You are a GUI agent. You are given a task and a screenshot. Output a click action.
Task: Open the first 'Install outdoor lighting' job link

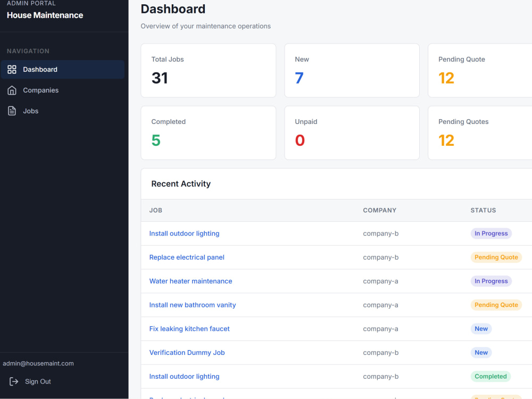pyautogui.click(x=184, y=234)
